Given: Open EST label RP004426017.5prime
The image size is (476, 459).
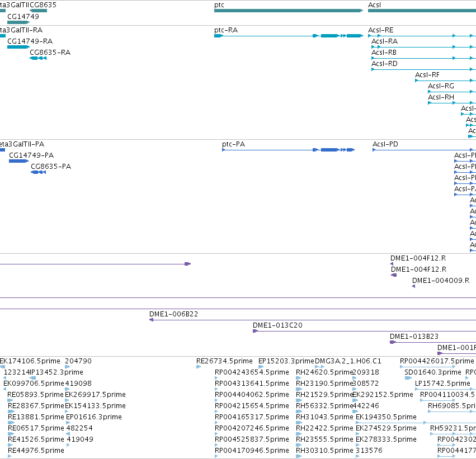Looking at the screenshot, I should point(437,361).
